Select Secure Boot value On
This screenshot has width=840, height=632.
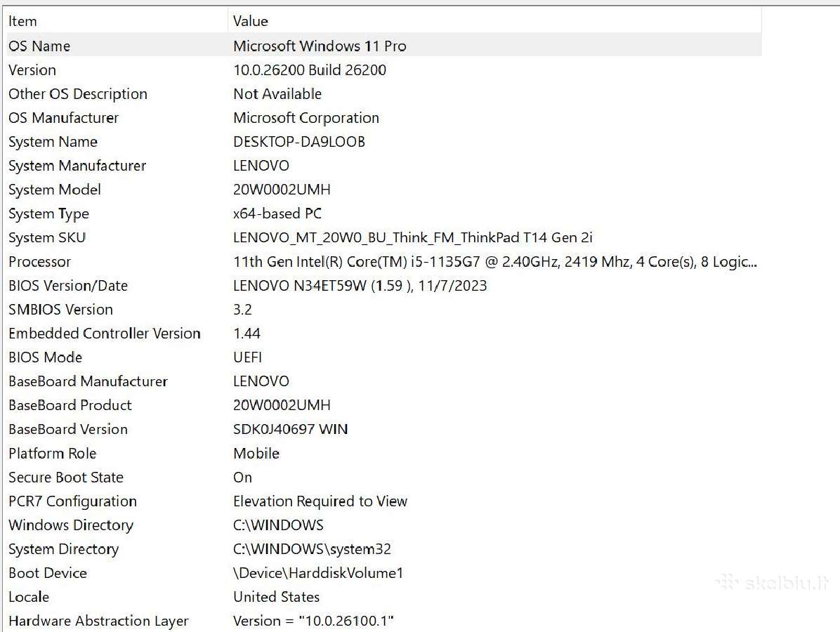[x=243, y=478]
